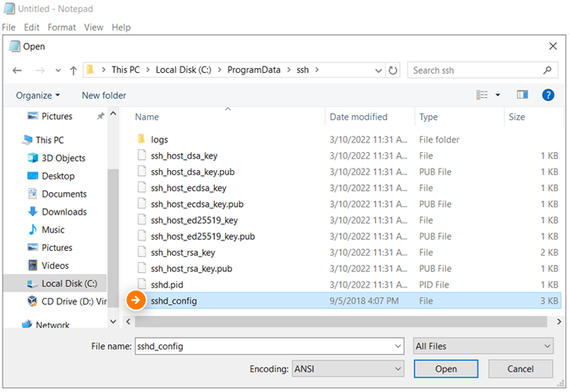Image resolution: width=570 pixels, height=392 pixels.
Task: Click the Forward navigation arrow
Action: (40, 71)
